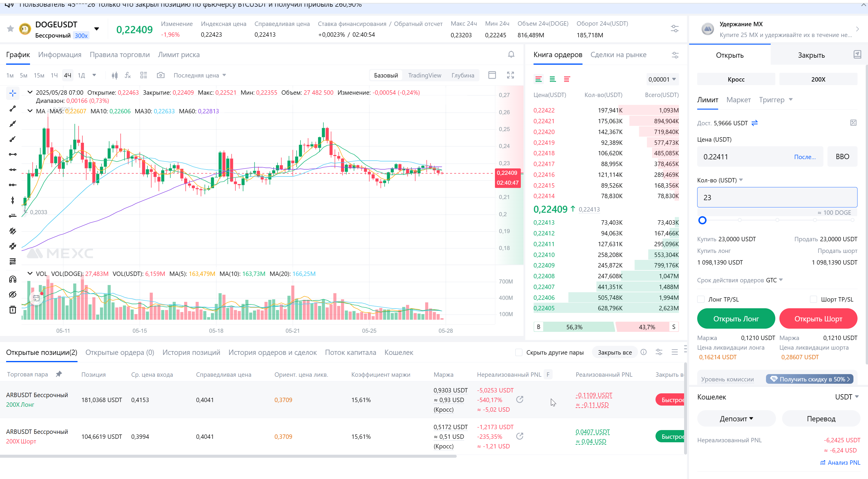Image resolution: width=868 pixels, height=479 pixels.
Task: Switch to Закрыть order tab
Action: point(811,55)
